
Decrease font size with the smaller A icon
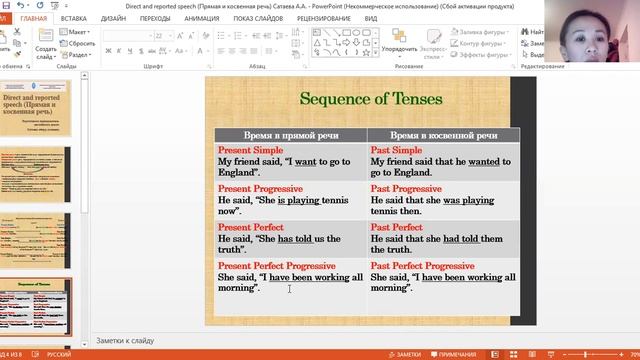point(191,36)
